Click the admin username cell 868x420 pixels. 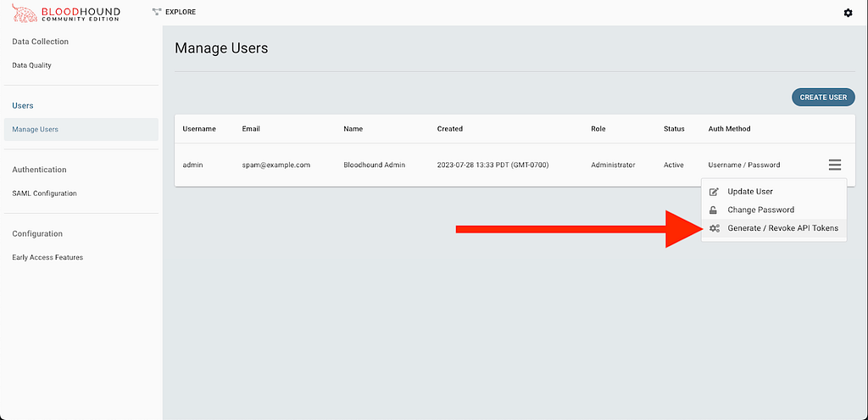pyautogui.click(x=192, y=165)
